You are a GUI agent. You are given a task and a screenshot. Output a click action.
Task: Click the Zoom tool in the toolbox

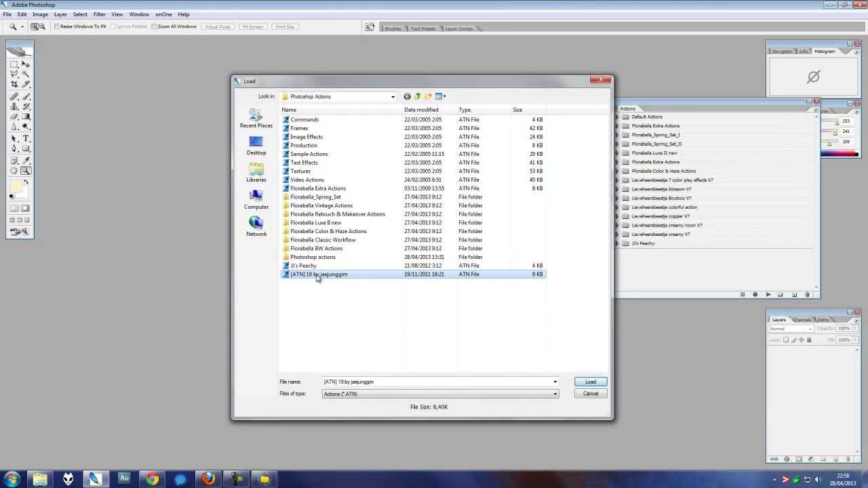click(x=26, y=171)
